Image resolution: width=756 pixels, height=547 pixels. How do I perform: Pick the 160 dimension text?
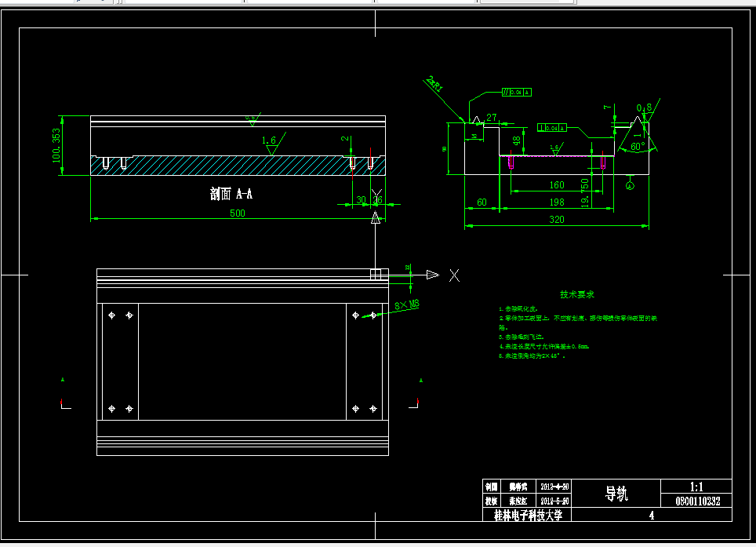point(557,184)
